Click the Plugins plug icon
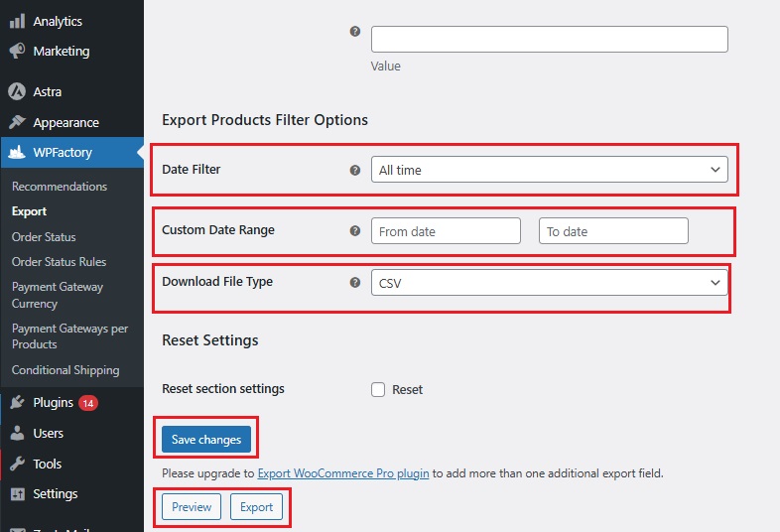The height and width of the screenshot is (532, 780). pos(17,402)
